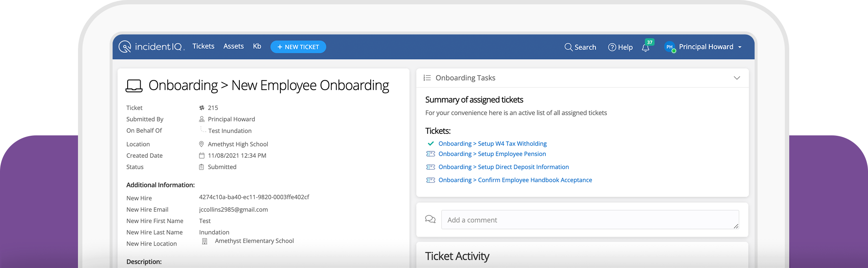The width and height of the screenshot is (868, 268).
Task: Collapse the Onboarding Tasks panel chevron
Action: [x=737, y=78]
